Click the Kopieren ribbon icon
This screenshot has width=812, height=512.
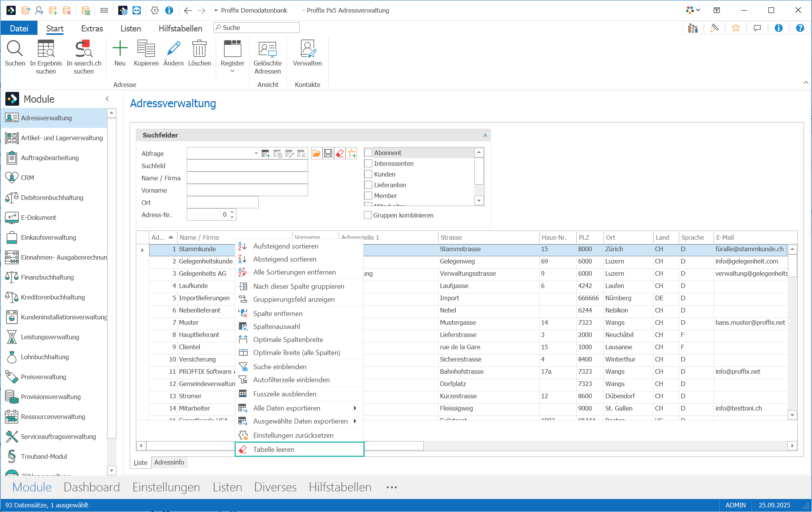tap(146, 49)
